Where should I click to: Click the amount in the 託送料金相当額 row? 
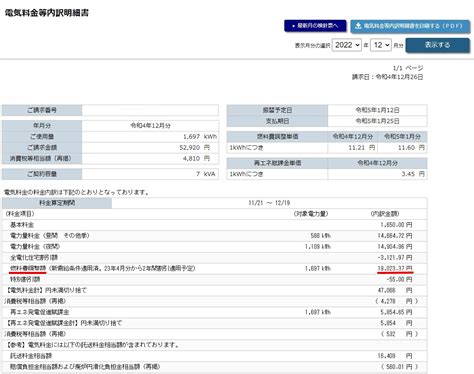point(395,356)
